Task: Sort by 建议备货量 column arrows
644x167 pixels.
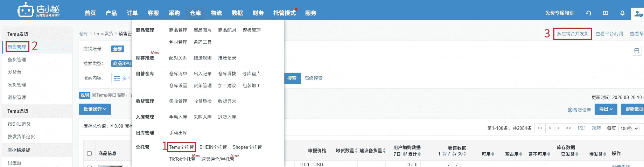Action: 384,151
